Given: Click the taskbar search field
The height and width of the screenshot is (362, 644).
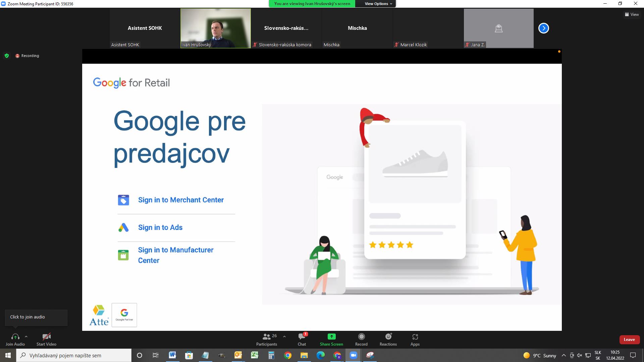Looking at the screenshot, I should coord(74,355).
